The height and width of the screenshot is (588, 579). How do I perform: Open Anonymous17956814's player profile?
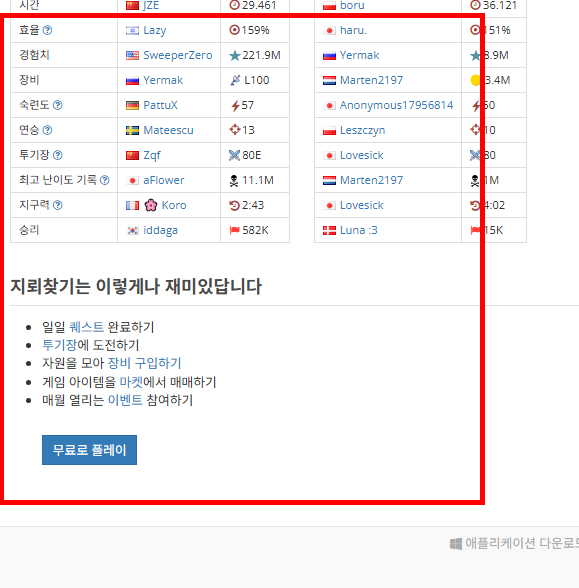click(396, 105)
